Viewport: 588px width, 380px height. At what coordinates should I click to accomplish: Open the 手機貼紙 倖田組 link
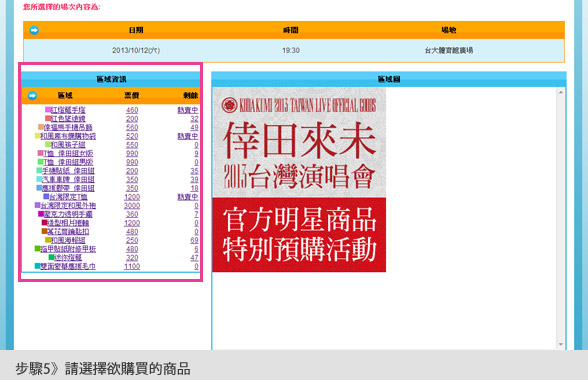68,171
